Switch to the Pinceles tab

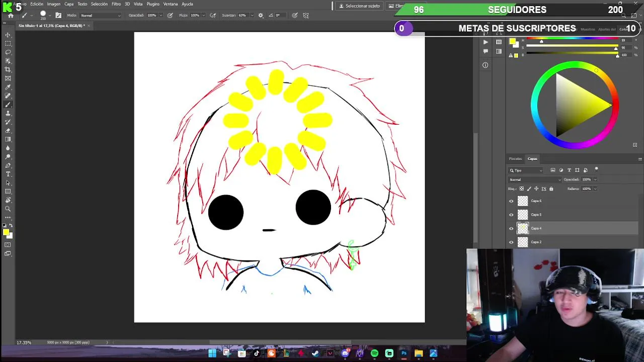pyautogui.click(x=515, y=159)
